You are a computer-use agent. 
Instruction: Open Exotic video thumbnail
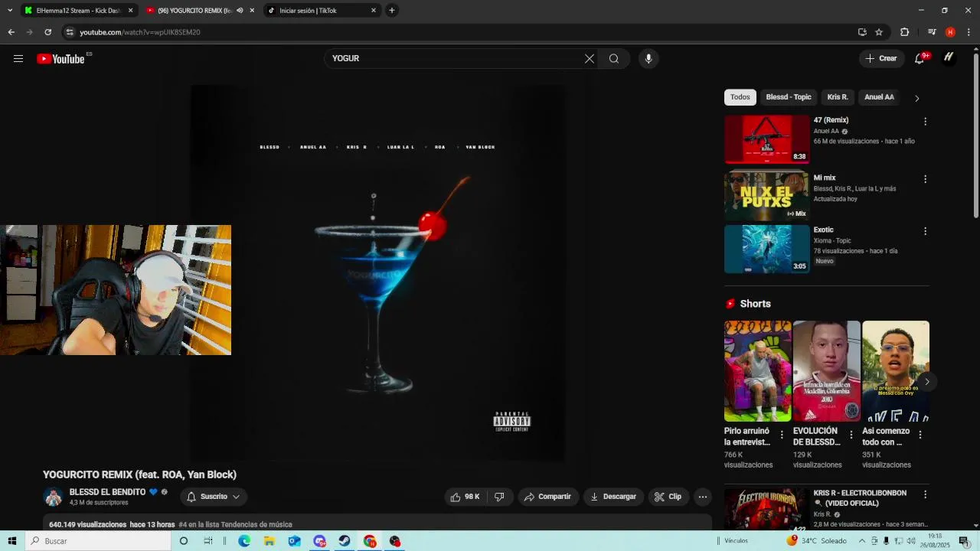(766, 249)
